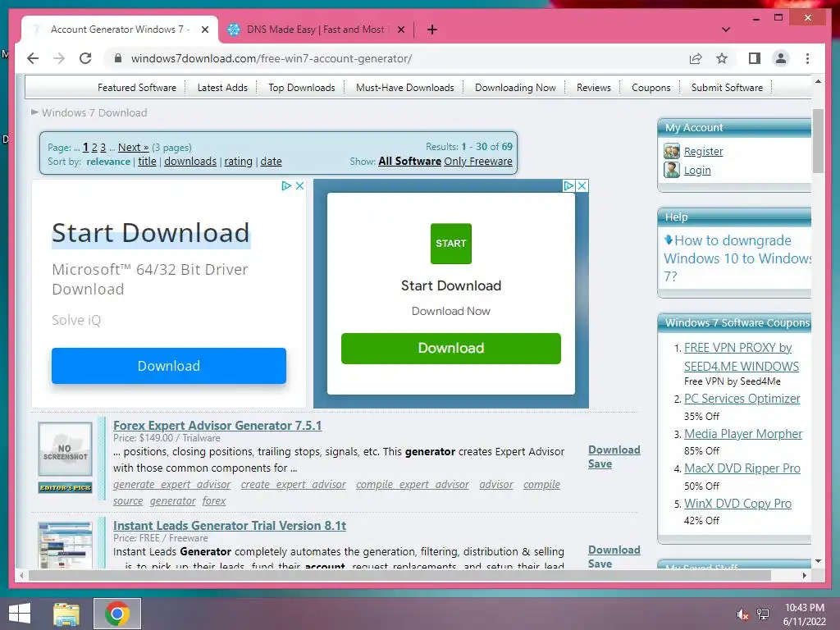Open the PC Services Optimizer coupon link

click(x=742, y=399)
